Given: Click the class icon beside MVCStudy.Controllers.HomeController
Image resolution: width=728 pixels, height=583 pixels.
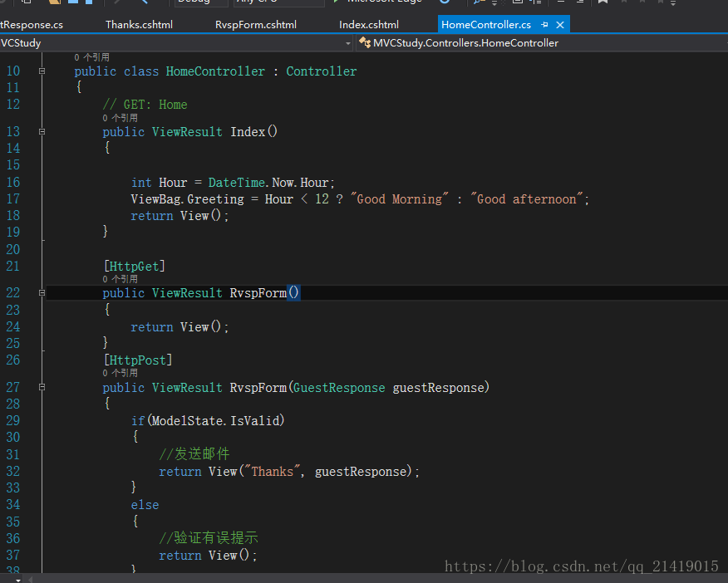Looking at the screenshot, I should pyautogui.click(x=365, y=43).
